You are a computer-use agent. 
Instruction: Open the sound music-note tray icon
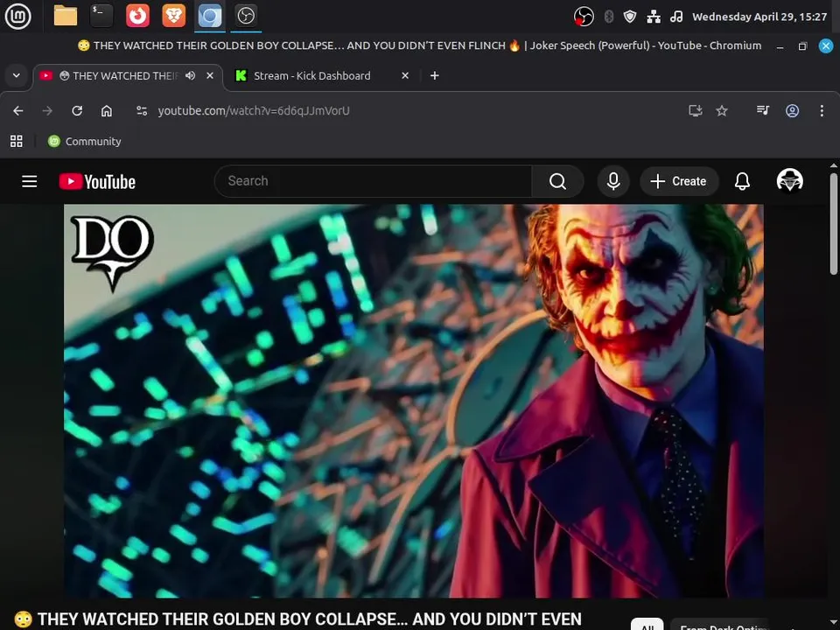(676, 17)
